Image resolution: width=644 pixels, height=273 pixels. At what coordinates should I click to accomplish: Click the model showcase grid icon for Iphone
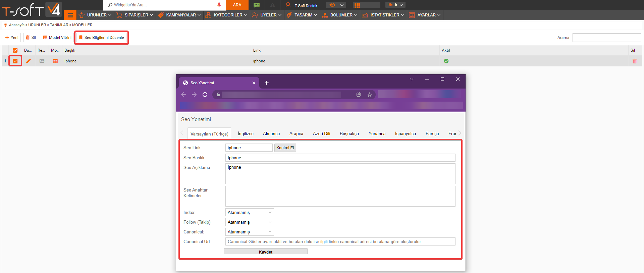pos(55,61)
